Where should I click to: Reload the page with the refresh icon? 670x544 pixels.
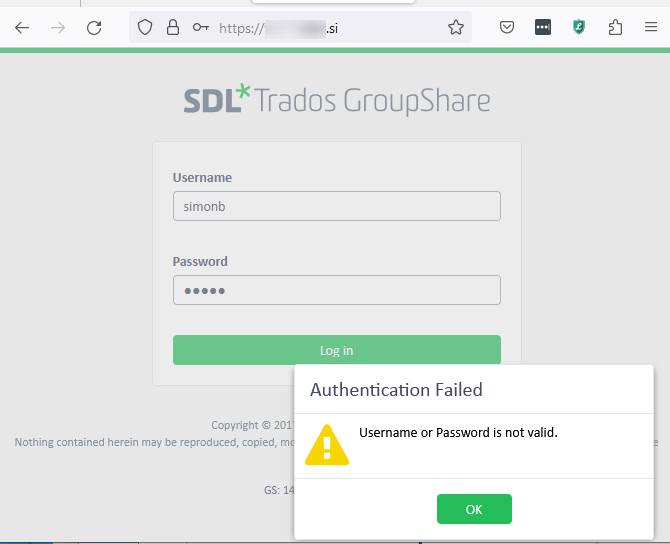click(x=94, y=28)
